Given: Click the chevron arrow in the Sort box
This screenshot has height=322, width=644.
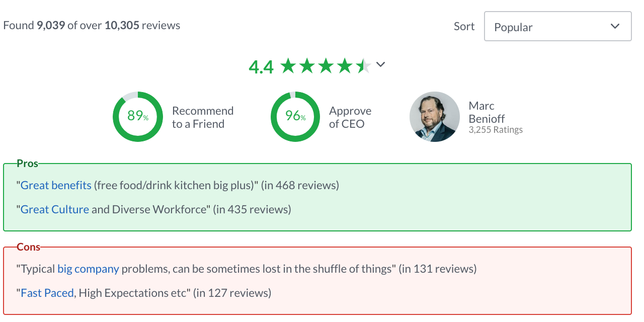Looking at the screenshot, I should click(615, 27).
